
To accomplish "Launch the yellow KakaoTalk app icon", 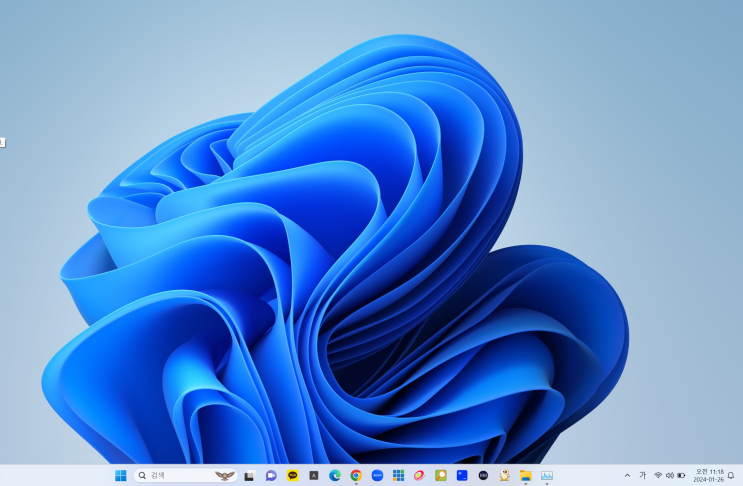I will 293,476.
